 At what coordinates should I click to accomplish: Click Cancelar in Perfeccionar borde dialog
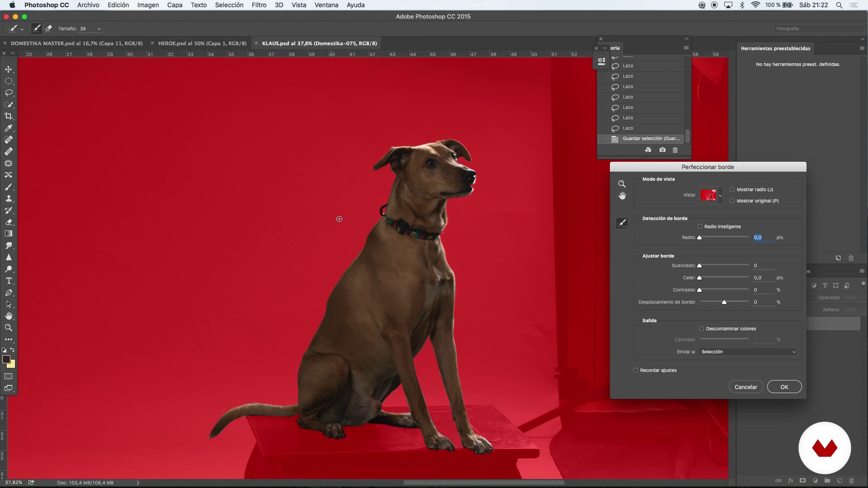[x=746, y=387]
